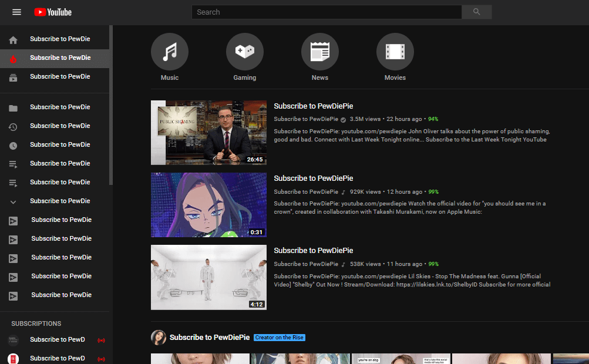Open the hamburger guide menu
This screenshot has height=364, width=589.
16,12
